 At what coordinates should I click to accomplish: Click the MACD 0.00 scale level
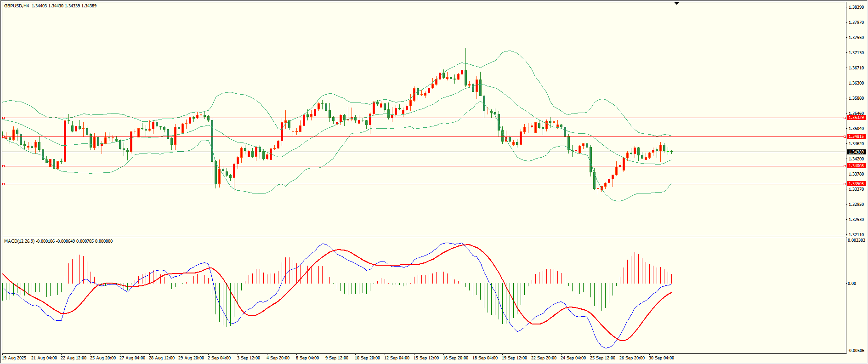coord(852,284)
